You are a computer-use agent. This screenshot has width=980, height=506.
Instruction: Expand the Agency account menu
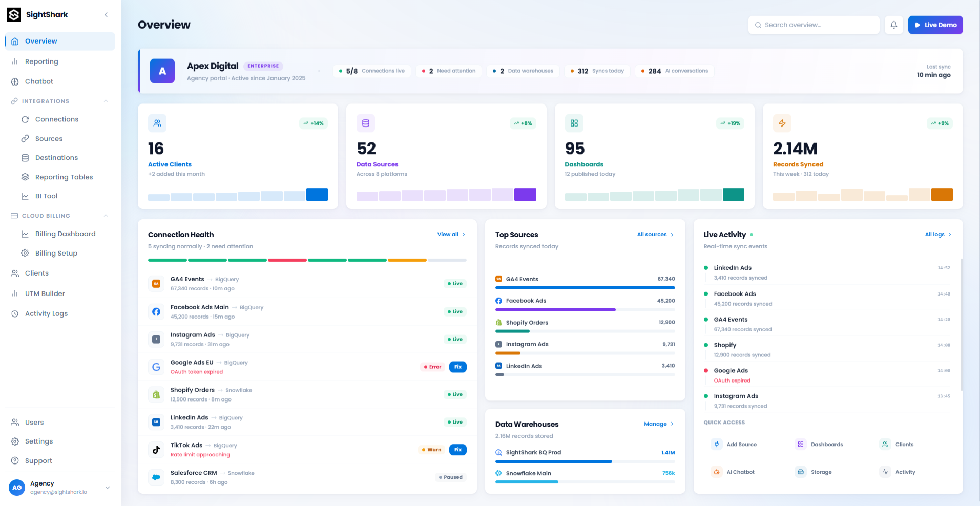pyautogui.click(x=108, y=488)
